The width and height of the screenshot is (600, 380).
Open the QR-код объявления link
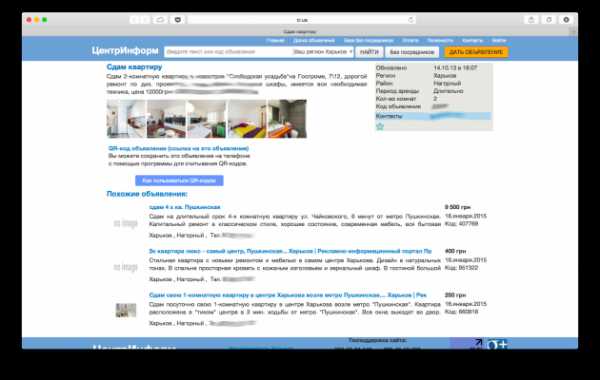coord(179,148)
